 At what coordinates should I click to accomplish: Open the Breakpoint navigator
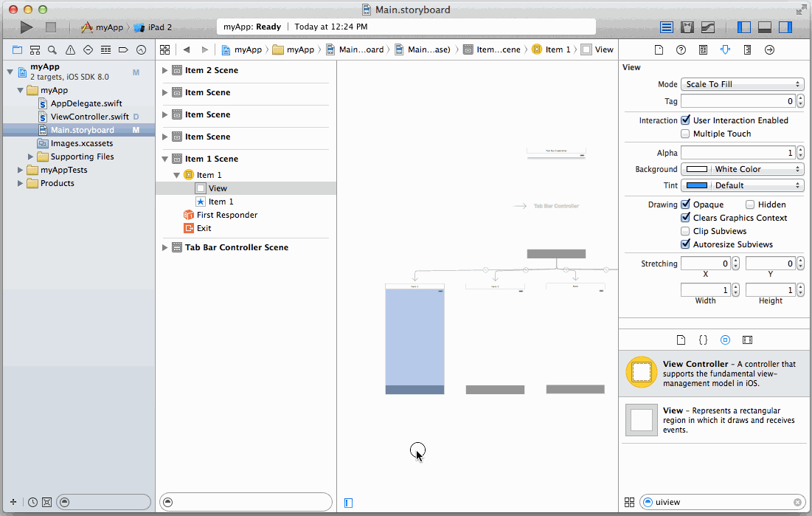tap(123, 49)
